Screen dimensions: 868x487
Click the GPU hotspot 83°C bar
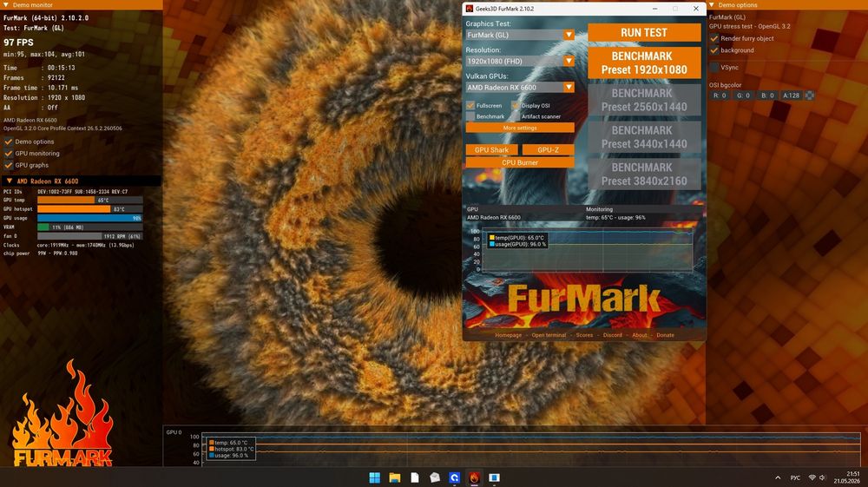click(x=89, y=209)
